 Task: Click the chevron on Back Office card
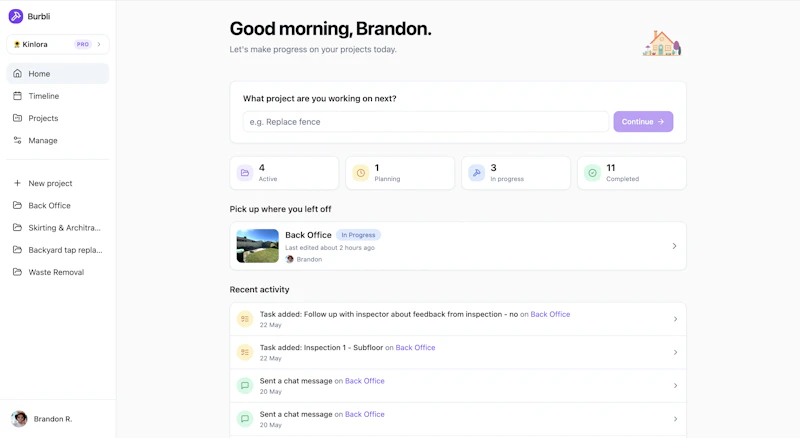pyautogui.click(x=674, y=246)
